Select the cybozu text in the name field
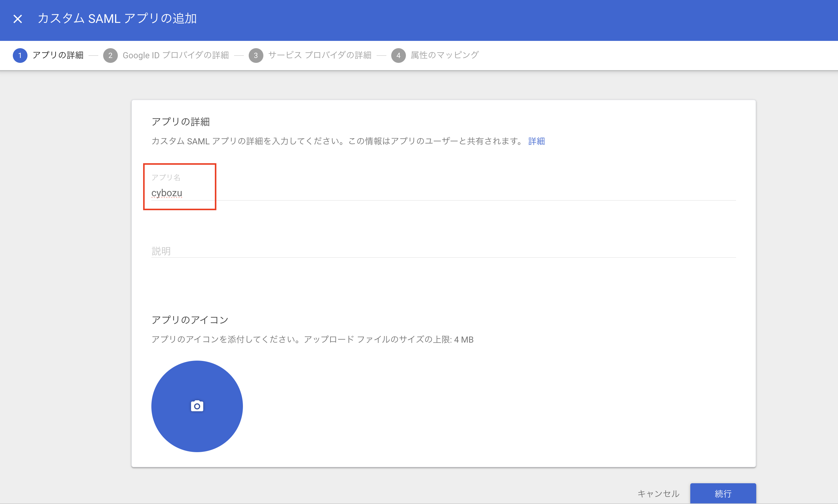This screenshot has width=838, height=504. coord(167,193)
